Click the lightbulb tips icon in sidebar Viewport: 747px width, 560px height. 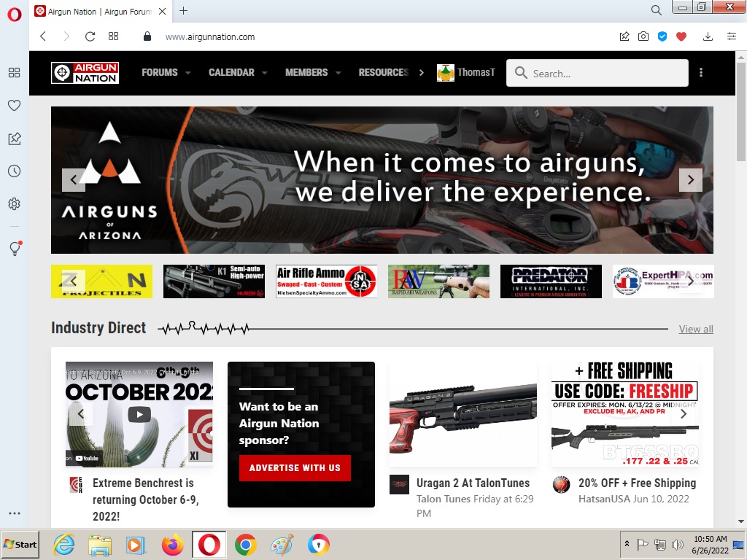coord(15,248)
